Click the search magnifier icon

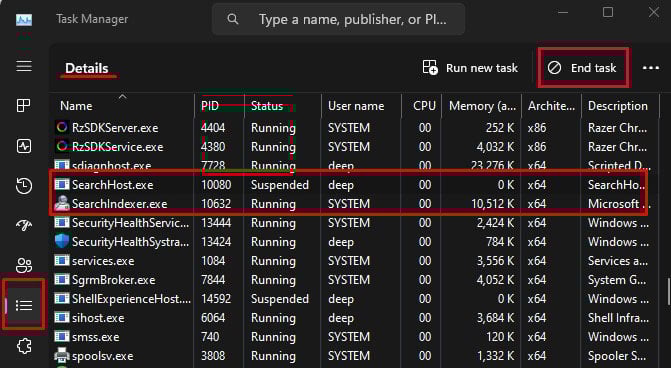(232, 19)
